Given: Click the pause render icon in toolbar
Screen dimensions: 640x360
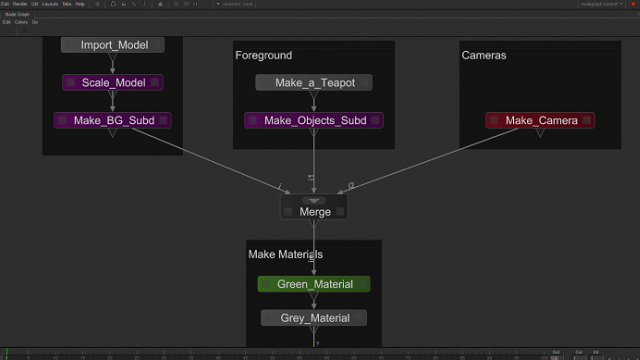Looking at the screenshot, I should point(196,4).
